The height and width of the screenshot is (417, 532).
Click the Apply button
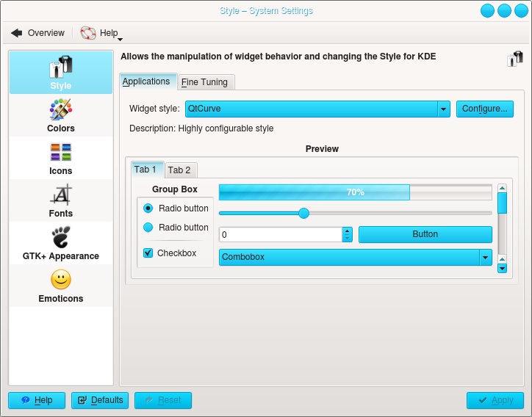click(x=495, y=400)
